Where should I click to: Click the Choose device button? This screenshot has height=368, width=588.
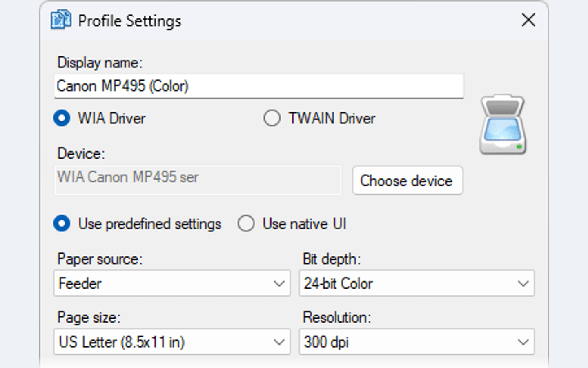(408, 180)
